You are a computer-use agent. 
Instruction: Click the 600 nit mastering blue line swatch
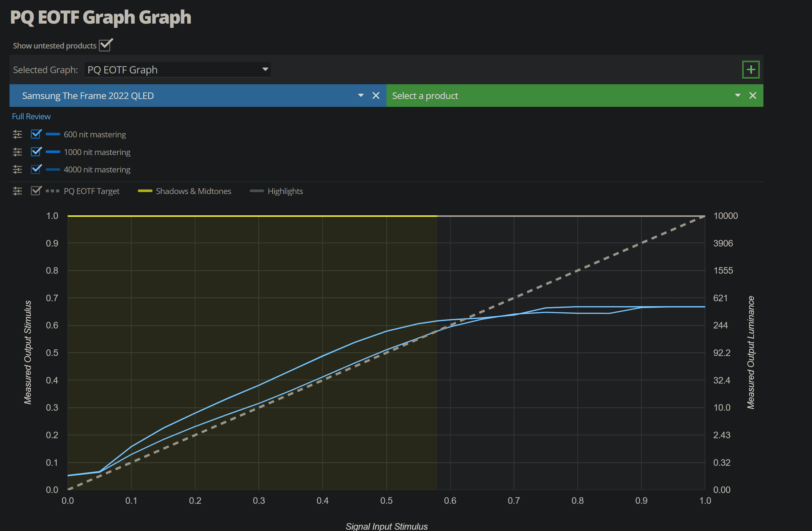click(53, 134)
